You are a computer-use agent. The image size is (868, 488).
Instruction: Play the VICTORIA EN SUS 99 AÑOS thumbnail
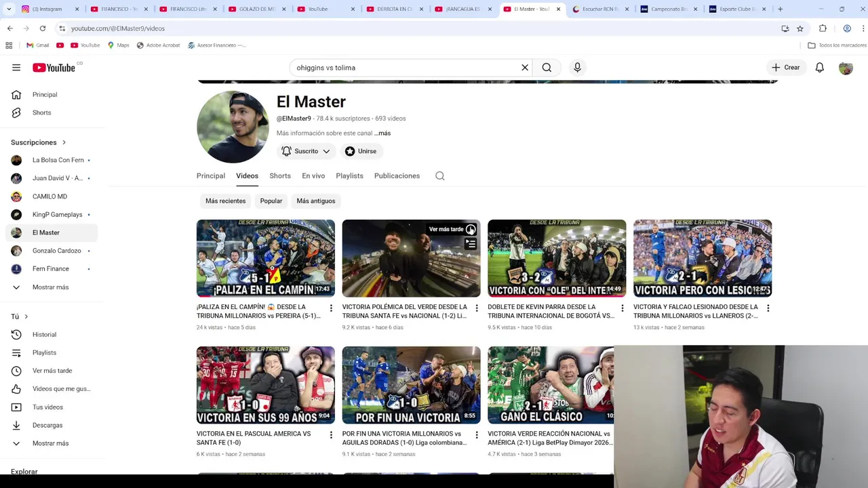(x=266, y=385)
